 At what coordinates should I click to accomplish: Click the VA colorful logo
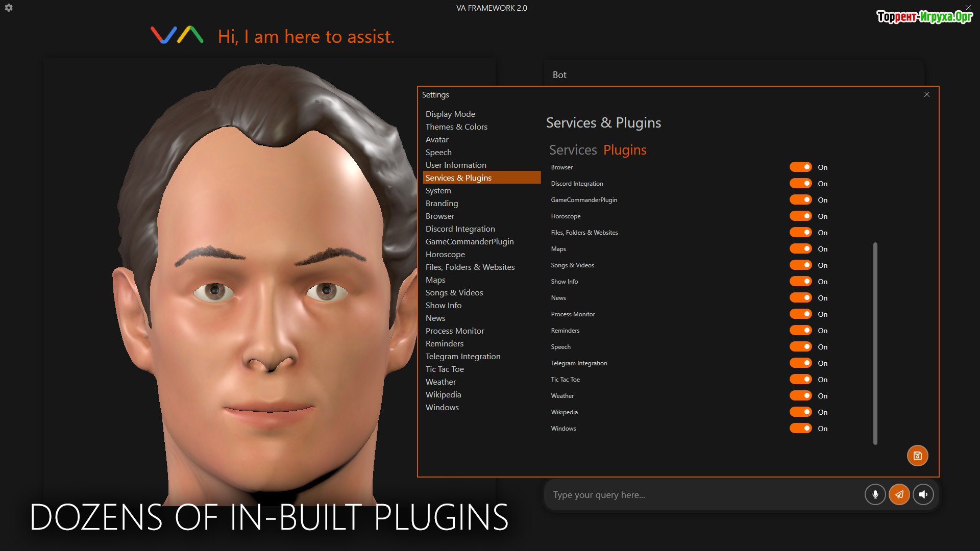coord(177,35)
